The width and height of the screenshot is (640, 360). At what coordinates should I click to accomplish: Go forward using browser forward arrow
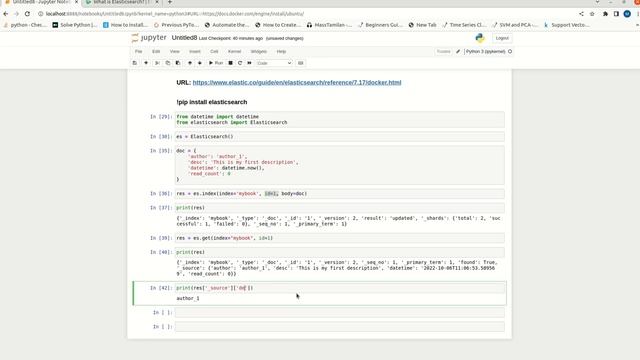(16, 14)
